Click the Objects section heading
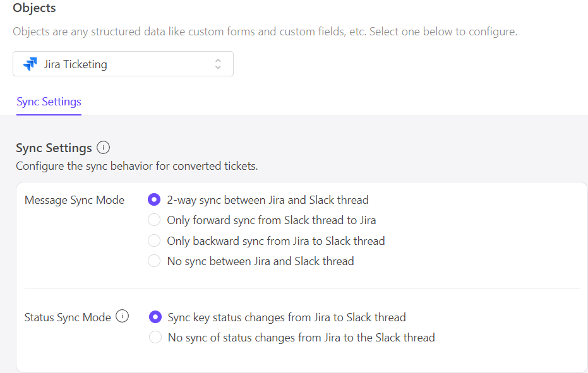This screenshot has height=373, width=588. point(34,8)
